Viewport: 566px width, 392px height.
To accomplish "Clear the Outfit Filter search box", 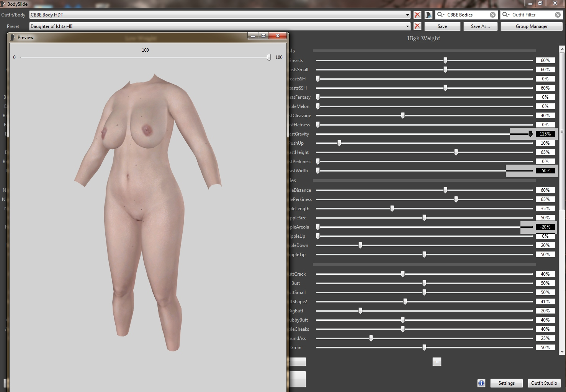I will click(x=558, y=15).
